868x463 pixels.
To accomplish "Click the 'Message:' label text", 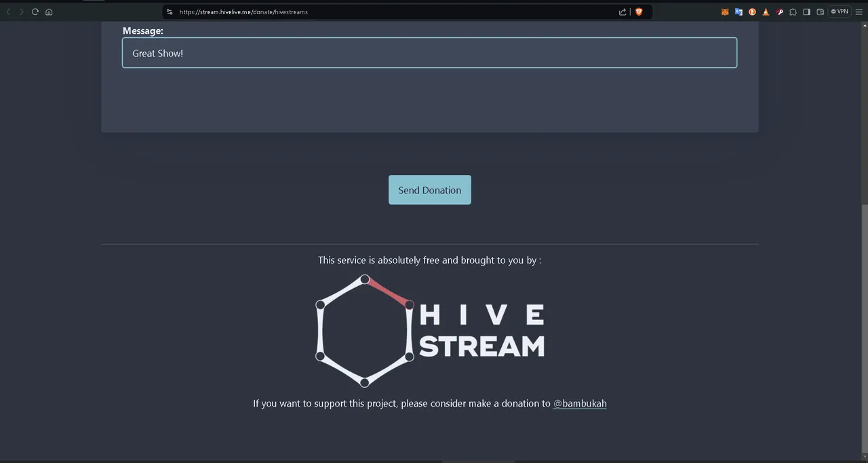I will [143, 31].
